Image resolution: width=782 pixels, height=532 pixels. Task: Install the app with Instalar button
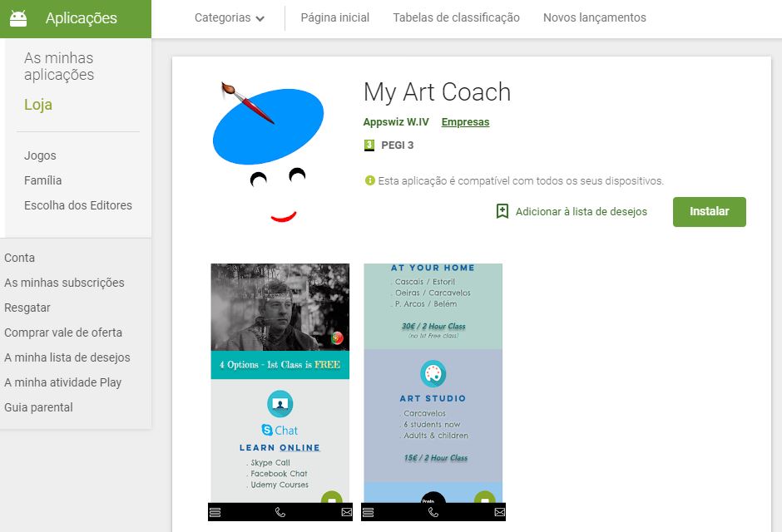tap(709, 212)
